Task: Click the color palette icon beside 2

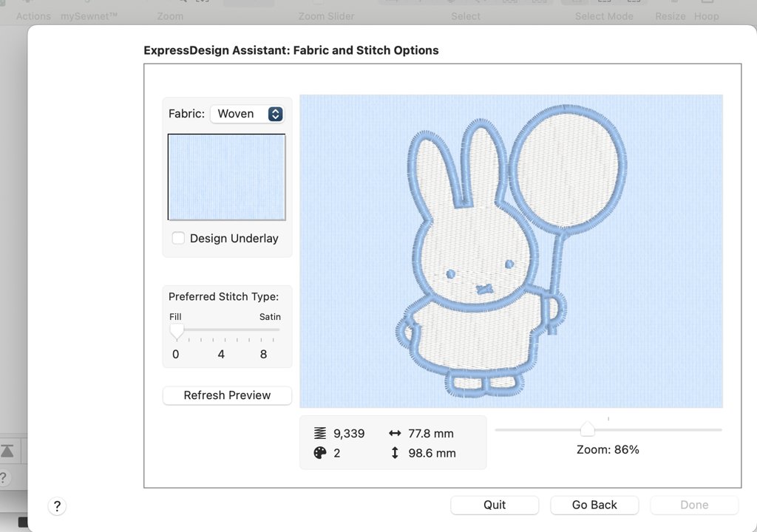Action: [x=320, y=453]
